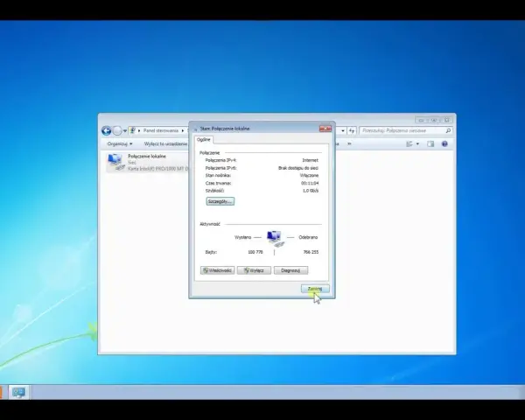Image resolution: width=525 pixels, height=420 pixels.
Task: Refresh the Network Connections folder view
Action: 351,130
